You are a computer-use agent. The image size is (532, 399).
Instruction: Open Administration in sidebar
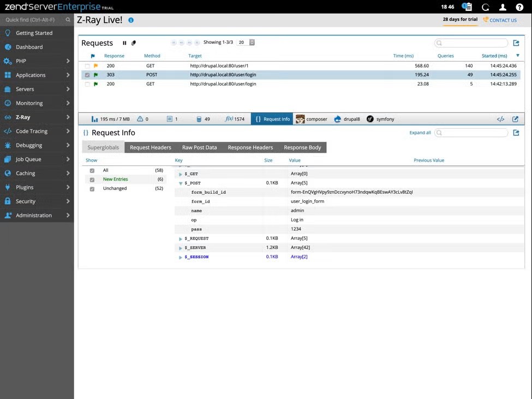click(x=37, y=215)
